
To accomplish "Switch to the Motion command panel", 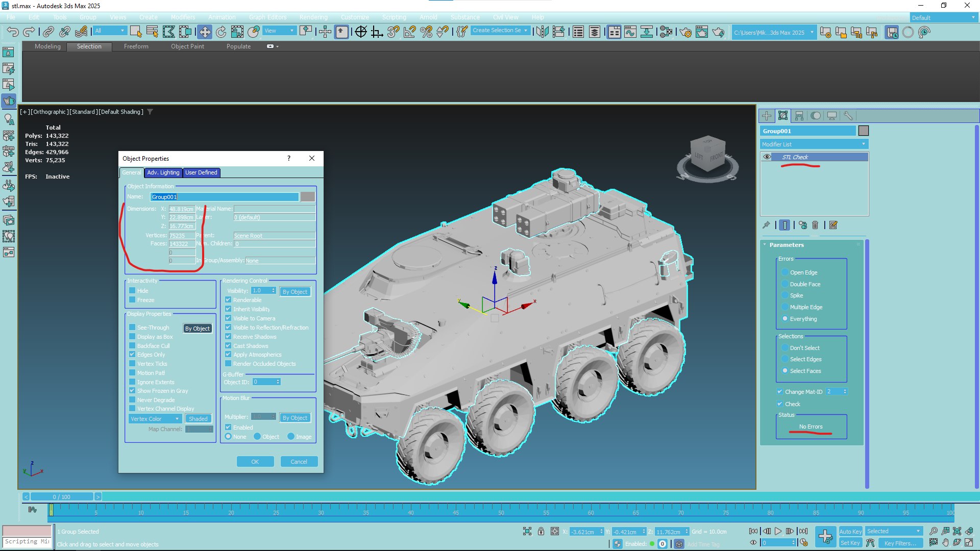I will (x=816, y=116).
